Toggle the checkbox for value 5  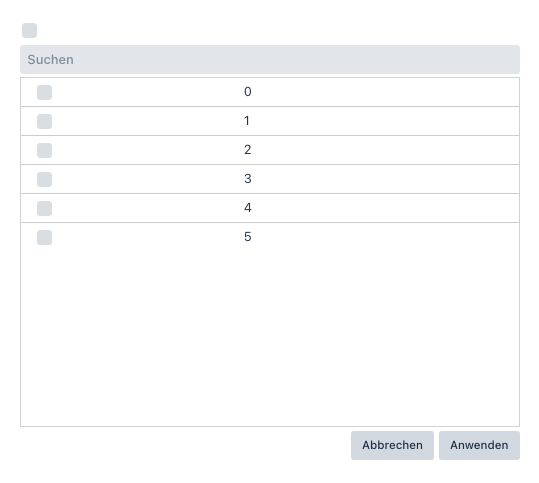tap(44, 238)
